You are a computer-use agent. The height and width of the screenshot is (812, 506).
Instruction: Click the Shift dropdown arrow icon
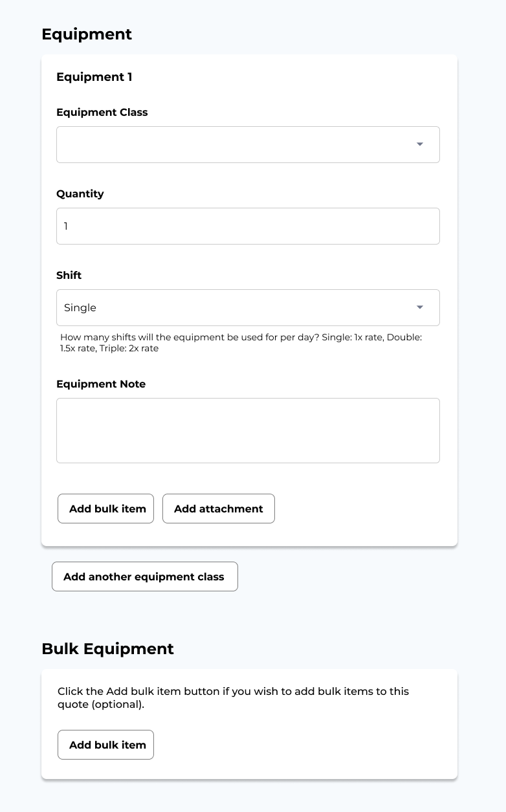coord(420,307)
